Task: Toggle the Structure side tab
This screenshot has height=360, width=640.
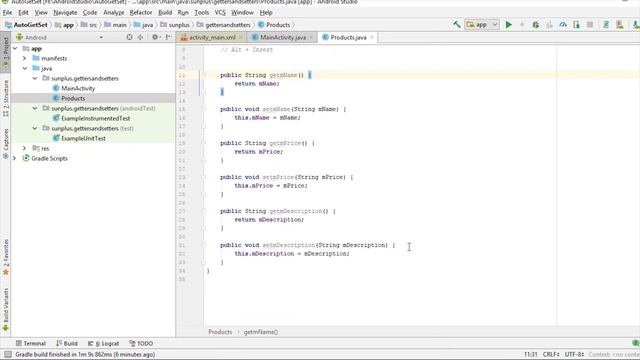Action: (x=5, y=98)
